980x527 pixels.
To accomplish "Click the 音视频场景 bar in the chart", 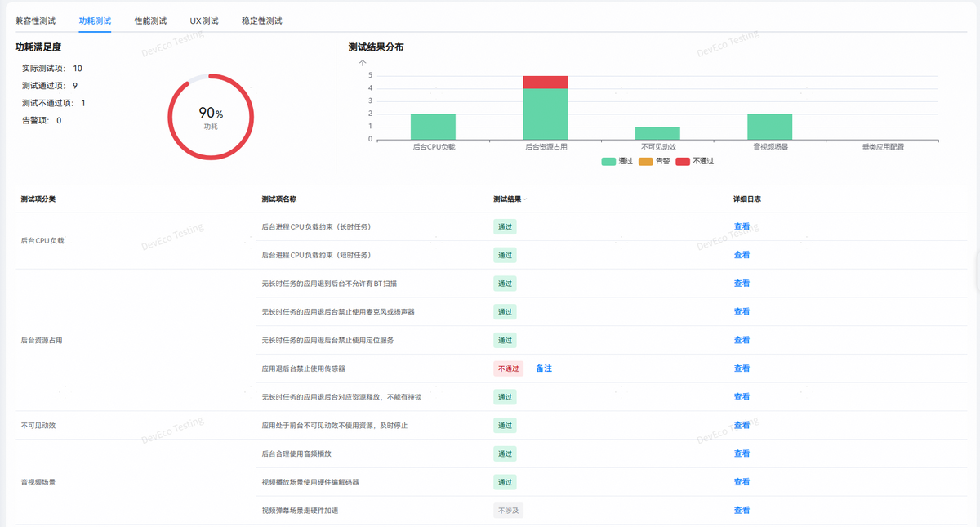I will (x=769, y=127).
